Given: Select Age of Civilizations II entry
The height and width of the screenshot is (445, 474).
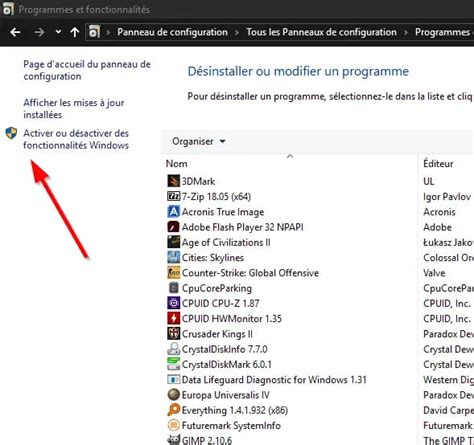Looking at the screenshot, I should point(226,242).
